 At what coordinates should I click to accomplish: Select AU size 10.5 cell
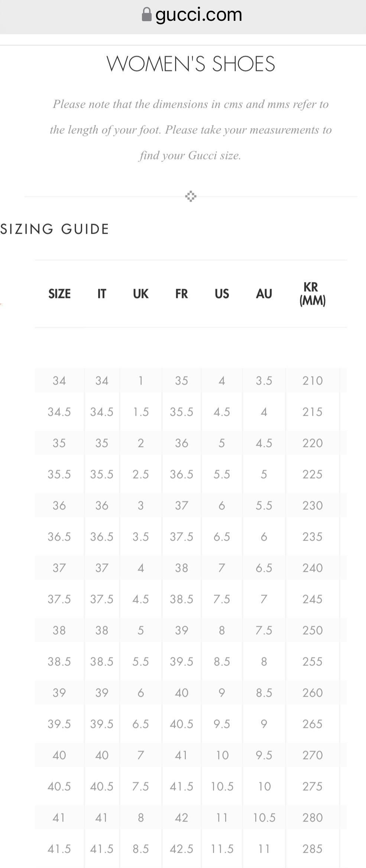(x=264, y=817)
